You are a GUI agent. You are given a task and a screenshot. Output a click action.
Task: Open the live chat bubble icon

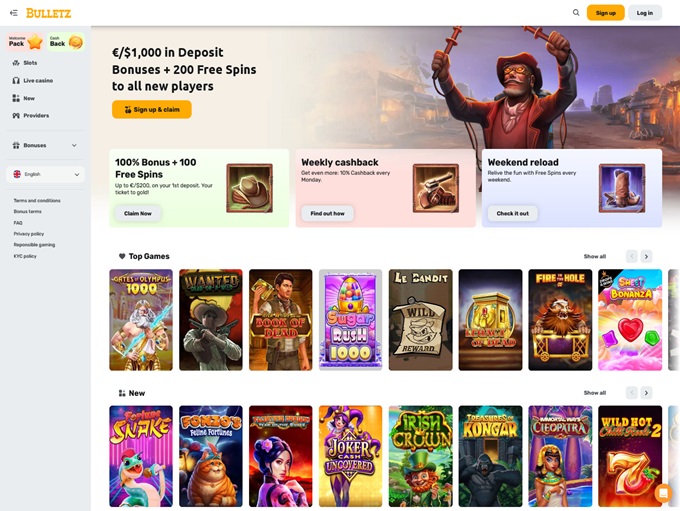coord(663,493)
